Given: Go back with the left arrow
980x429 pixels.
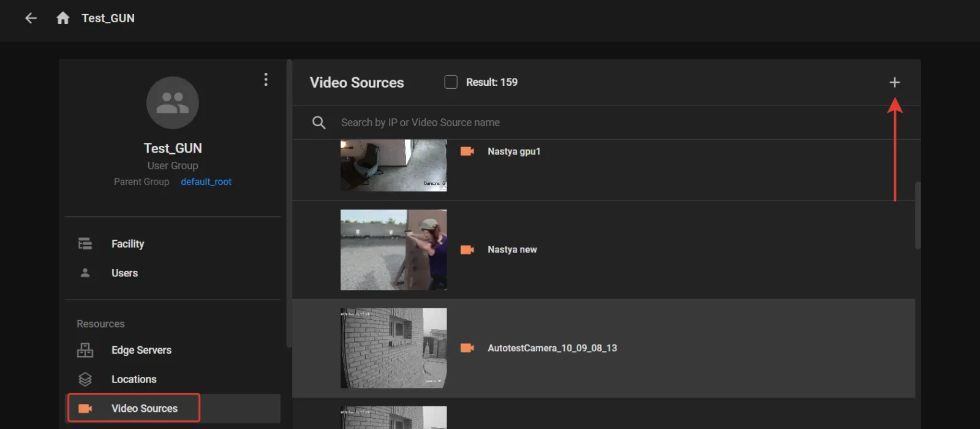Looking at the screenshot, I should tap(31, 18).
